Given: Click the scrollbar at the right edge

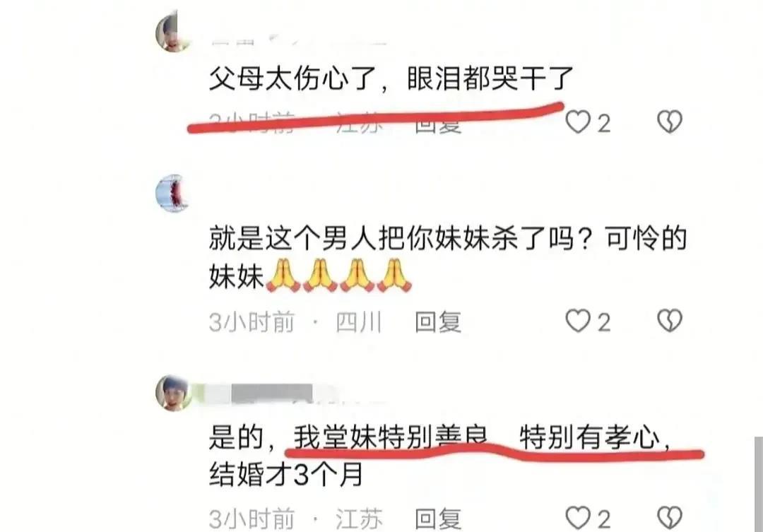Looking at the screenshot, I should tap(758, 484).
